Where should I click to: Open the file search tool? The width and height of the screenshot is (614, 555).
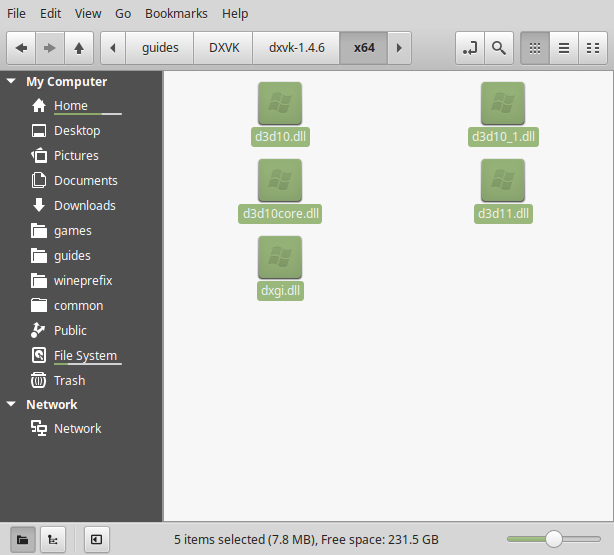tap(499, 48)
